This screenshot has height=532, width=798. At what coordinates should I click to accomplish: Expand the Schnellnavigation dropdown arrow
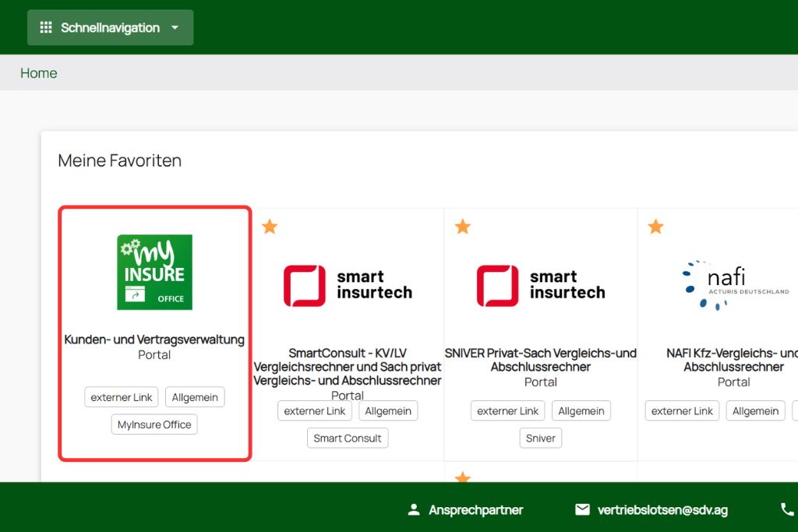(175, 28)
